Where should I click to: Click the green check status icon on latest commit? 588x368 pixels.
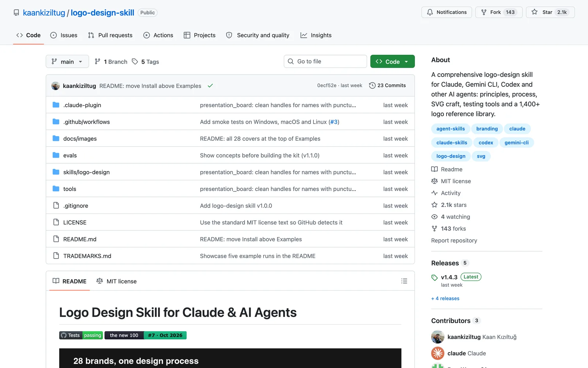click(x=210, y=86)
